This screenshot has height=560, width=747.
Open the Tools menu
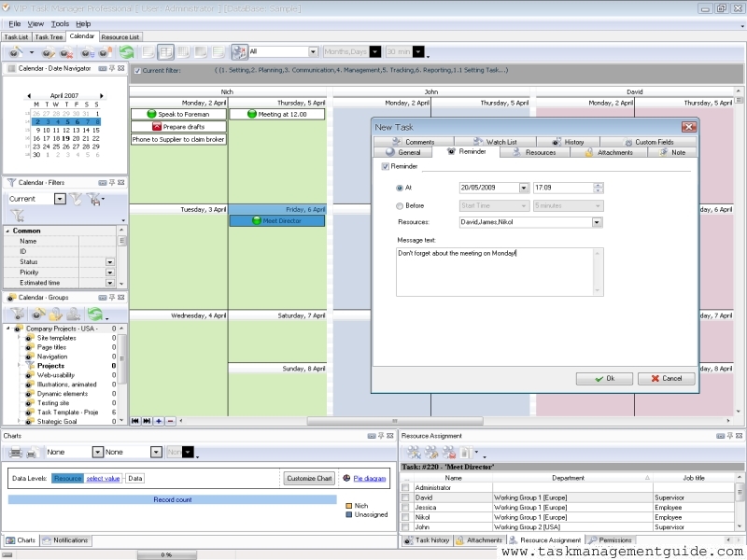[x=60, y=24]
